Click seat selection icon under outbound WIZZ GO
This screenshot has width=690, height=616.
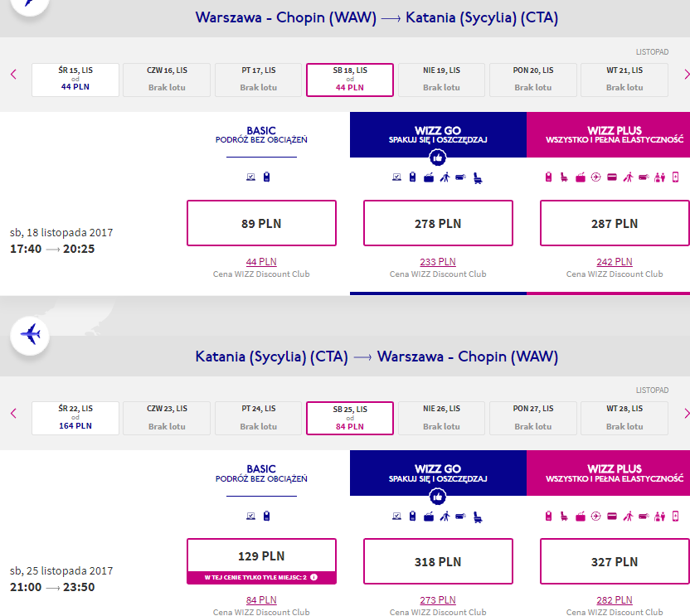[x=478, y=177]
